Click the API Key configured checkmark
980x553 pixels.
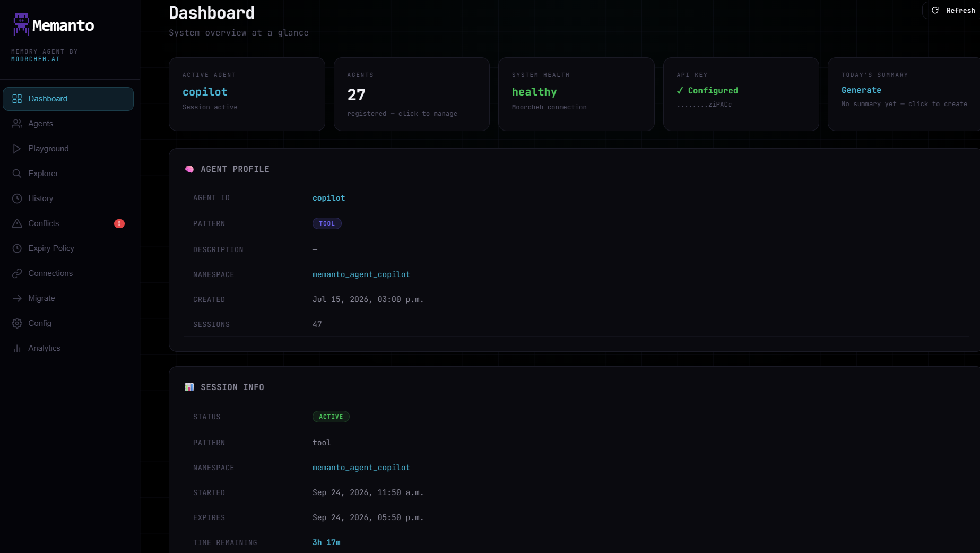click(680, 91)
